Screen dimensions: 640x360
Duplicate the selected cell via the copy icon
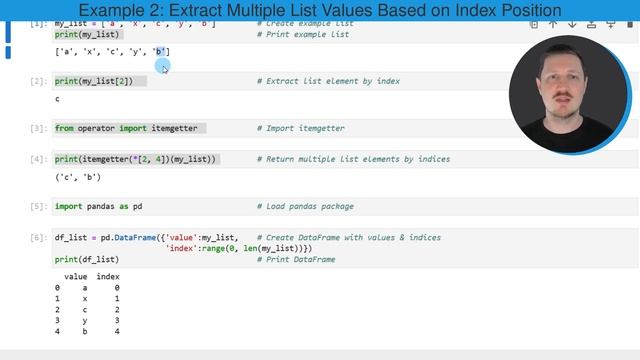click(533, 24)
